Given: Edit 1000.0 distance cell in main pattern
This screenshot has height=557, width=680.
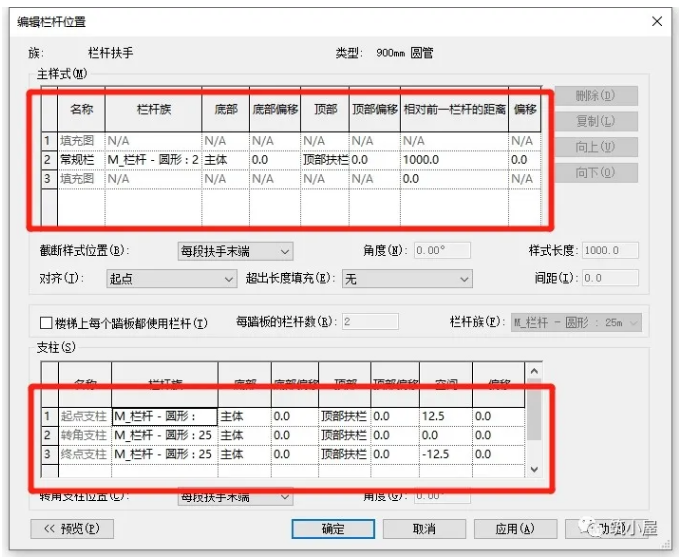Looking at the screenshot, I should click(x=453, y=160).
